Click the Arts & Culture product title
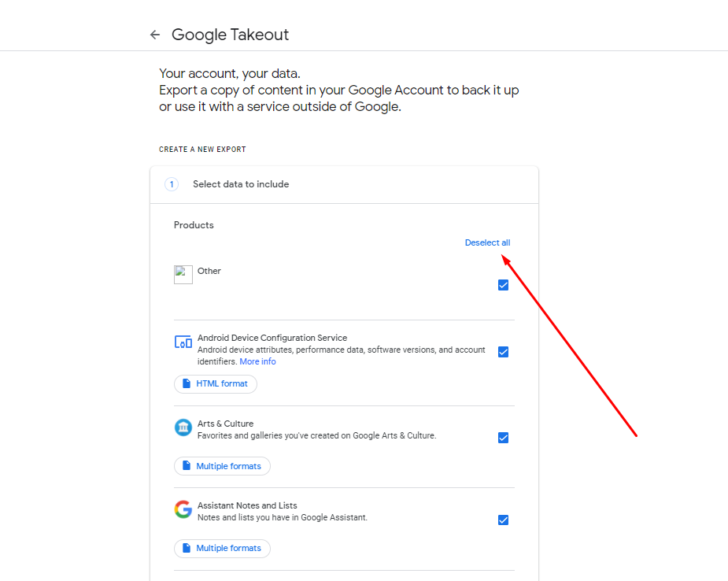 pos(226,424)
